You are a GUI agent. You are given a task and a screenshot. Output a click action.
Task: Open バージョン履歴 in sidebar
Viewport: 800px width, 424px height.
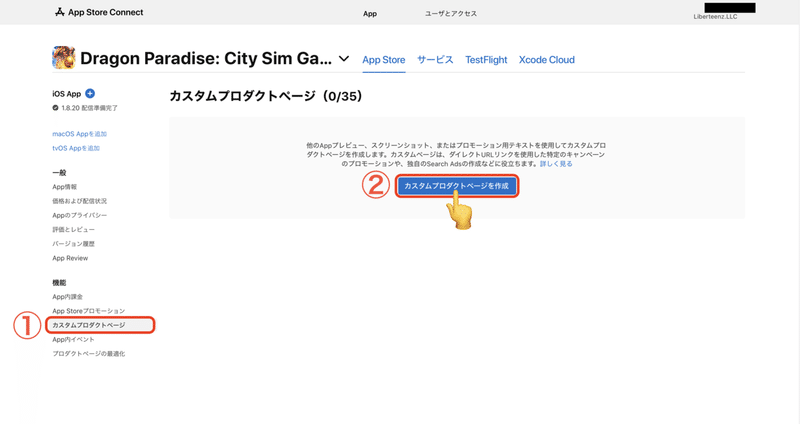73,244
